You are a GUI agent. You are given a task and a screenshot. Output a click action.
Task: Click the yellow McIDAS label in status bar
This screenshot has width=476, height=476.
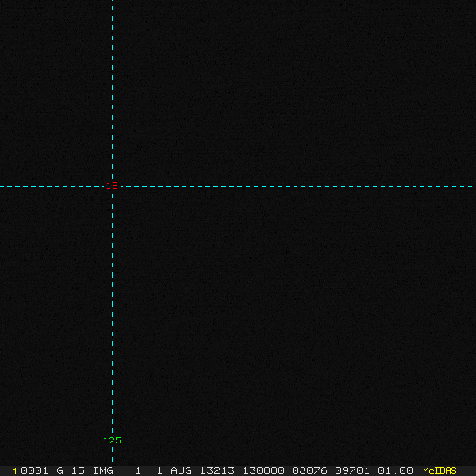[440, 470]
